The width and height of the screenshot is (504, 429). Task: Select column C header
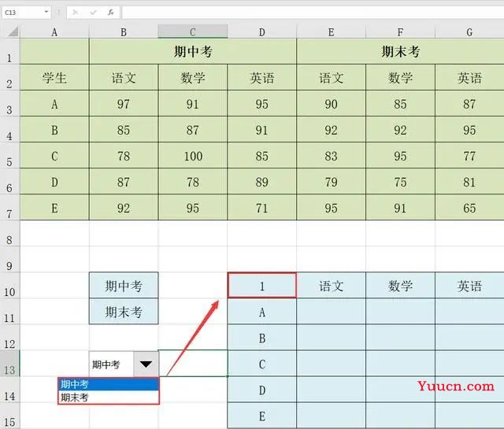193,32
